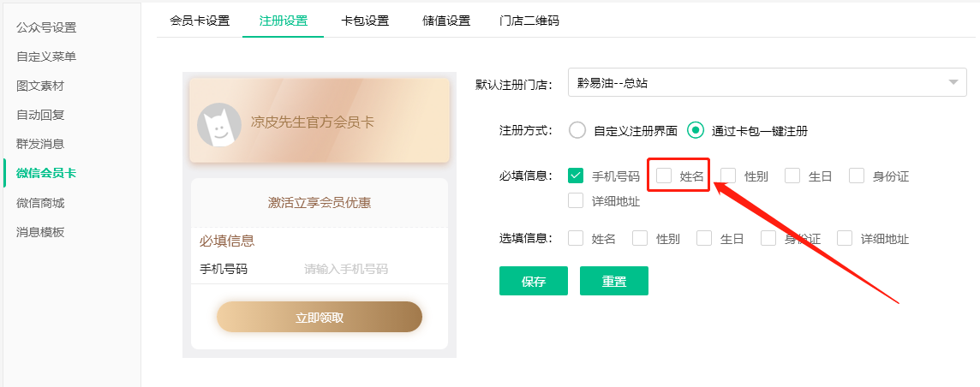980x387 pixels.
Task: Click the 立即领取 preview button
Action: coord(320,318)
